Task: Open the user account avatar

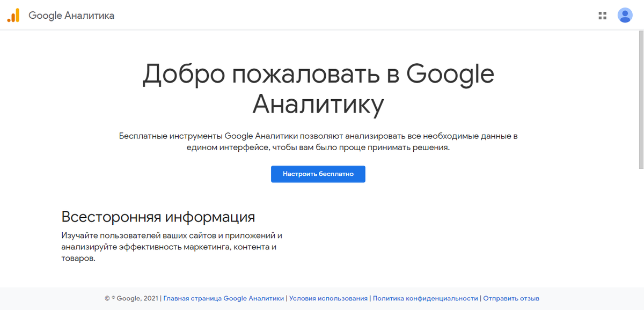Action: (x=625, y=15)
